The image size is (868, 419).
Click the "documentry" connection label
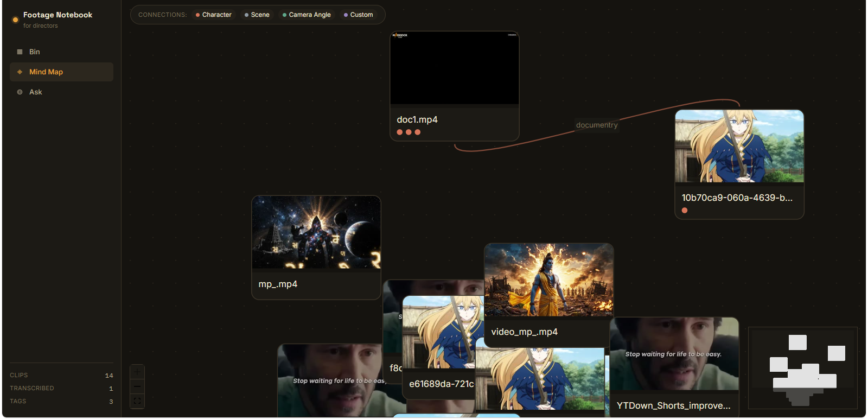pos(597,125)
